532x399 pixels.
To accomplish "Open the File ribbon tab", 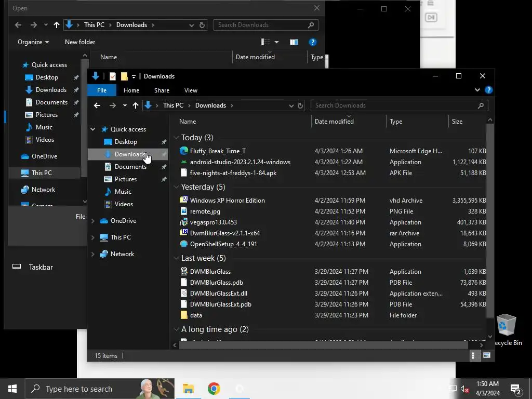I will (x=102, y=90).
